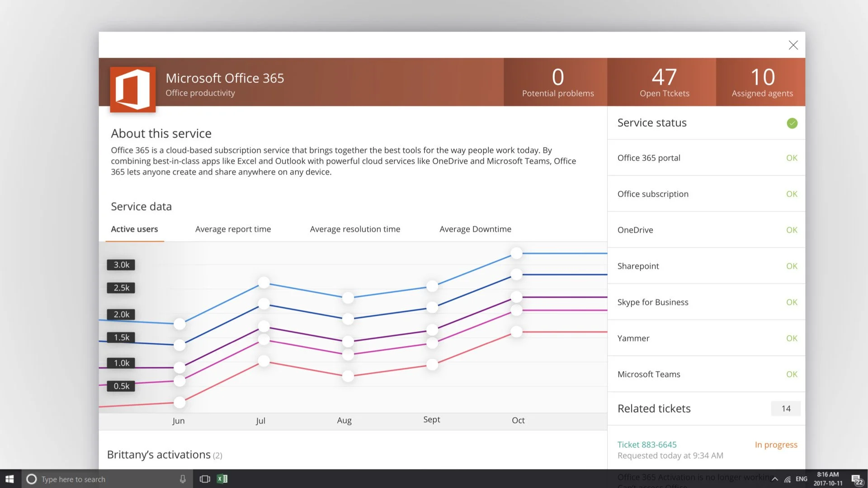This screenshot has height=488, width=868.
Task: Open the Average Downtime tab
Action: pyautogui.click(x=475, y=229)
